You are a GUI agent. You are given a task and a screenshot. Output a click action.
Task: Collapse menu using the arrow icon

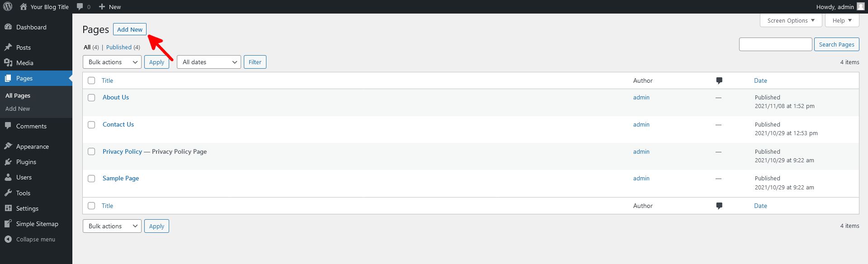coord(8,239)
